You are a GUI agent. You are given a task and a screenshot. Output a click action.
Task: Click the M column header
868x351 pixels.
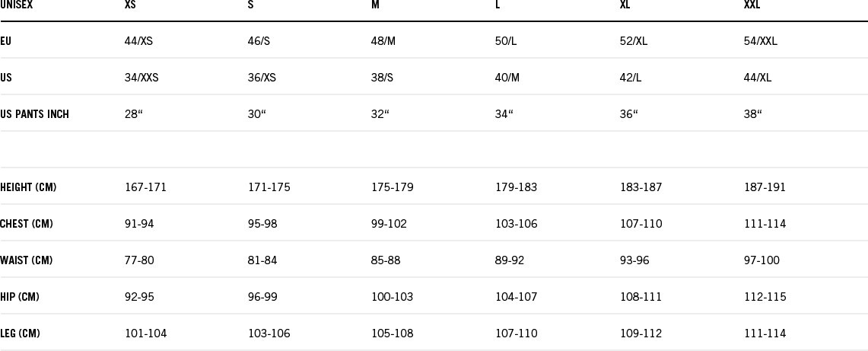click(x=375, y=5)
